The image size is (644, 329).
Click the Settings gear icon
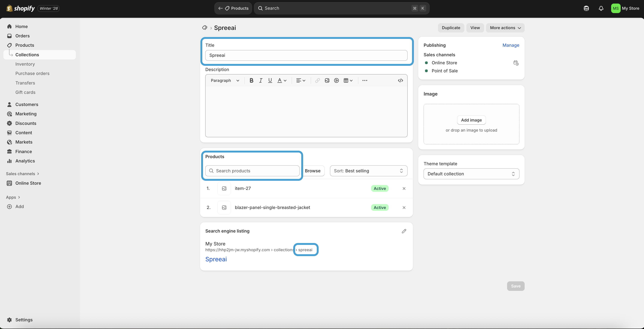pos(10,320)
